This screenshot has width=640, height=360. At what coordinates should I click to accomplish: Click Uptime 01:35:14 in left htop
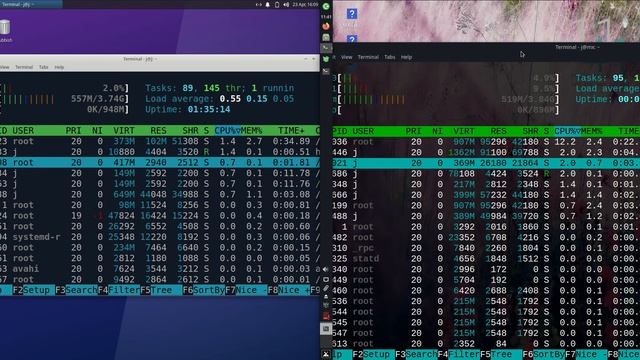pos(188,109)
